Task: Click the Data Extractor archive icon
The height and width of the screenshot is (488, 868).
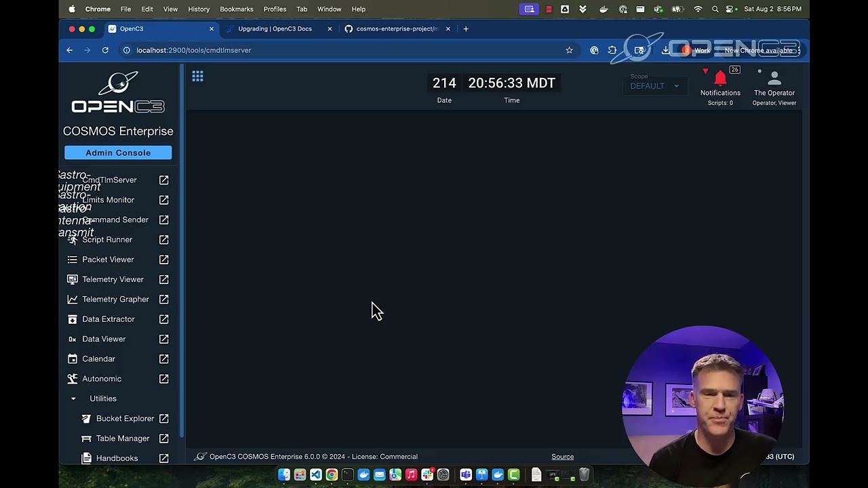Action: click(x=73, y=319)
